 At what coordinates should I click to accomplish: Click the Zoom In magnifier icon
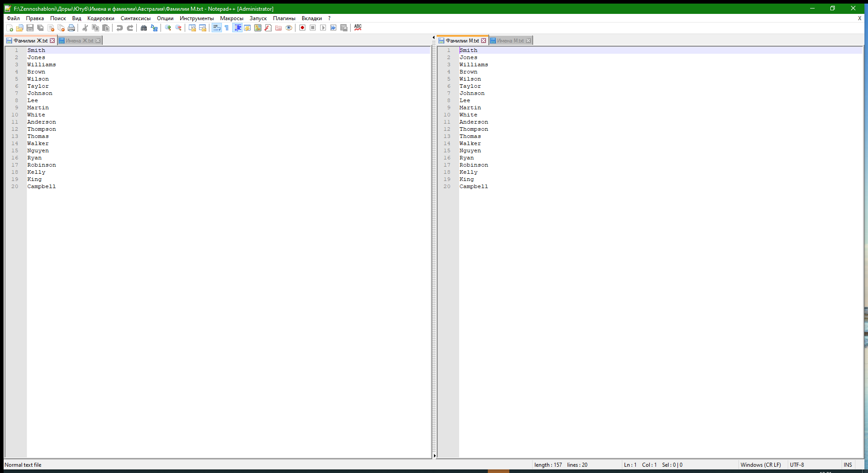(x=168, y=28)
